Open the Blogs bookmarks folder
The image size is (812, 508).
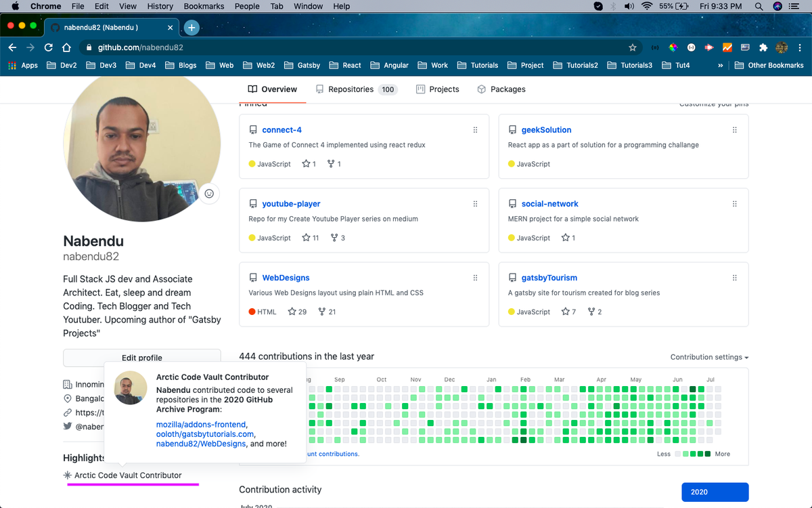pos(181,65)
